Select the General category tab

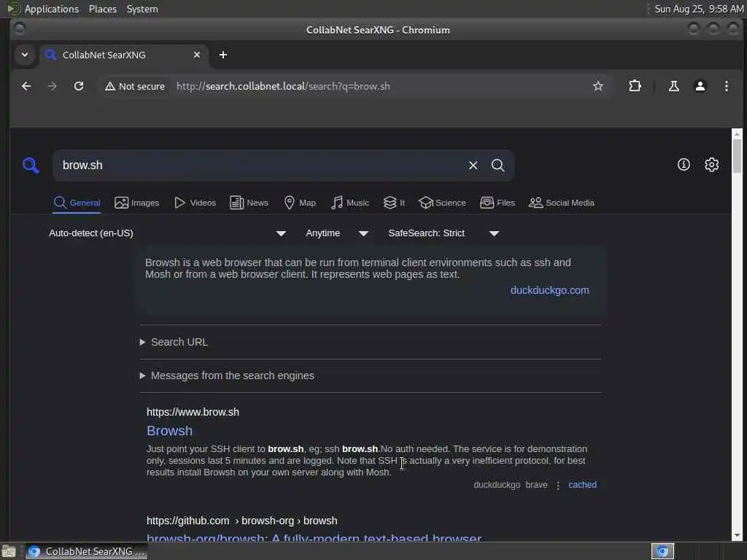[77, 203]
